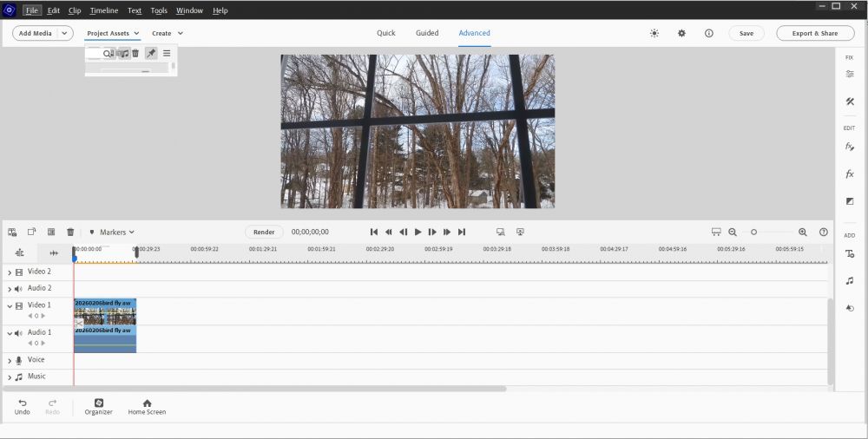Expand the Create dropdown
The image size is (868, 439).
(x=168, y=33)
